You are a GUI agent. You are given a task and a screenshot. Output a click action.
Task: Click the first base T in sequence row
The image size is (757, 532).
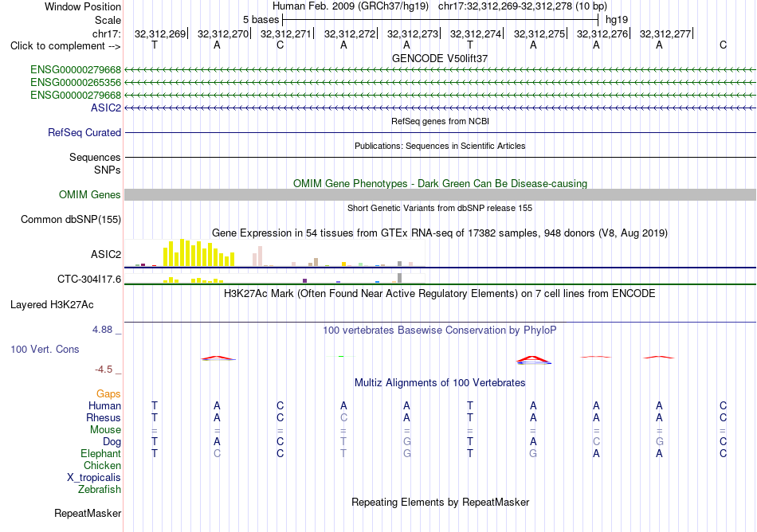click(155, 45)
